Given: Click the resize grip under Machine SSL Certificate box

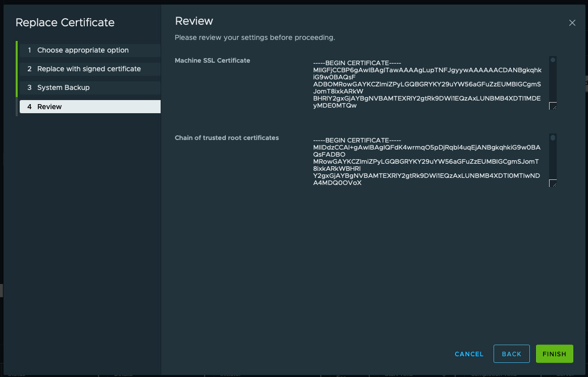Looking at the screenshot, I should 553,106.
